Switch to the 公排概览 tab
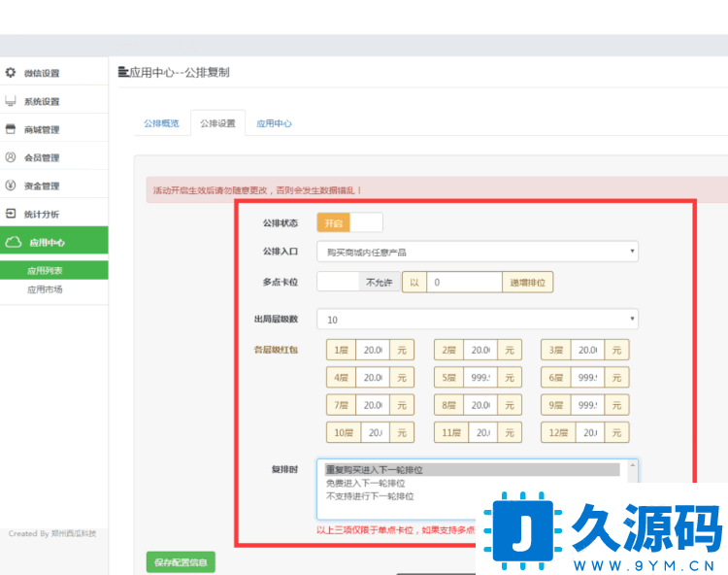The image size is (728, 575). coord(161,123)
